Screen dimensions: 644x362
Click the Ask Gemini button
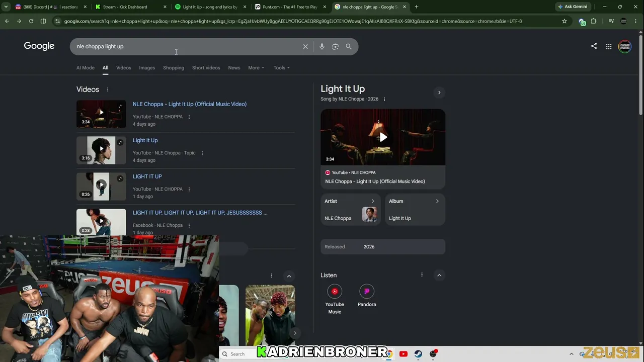pos(573,7)
